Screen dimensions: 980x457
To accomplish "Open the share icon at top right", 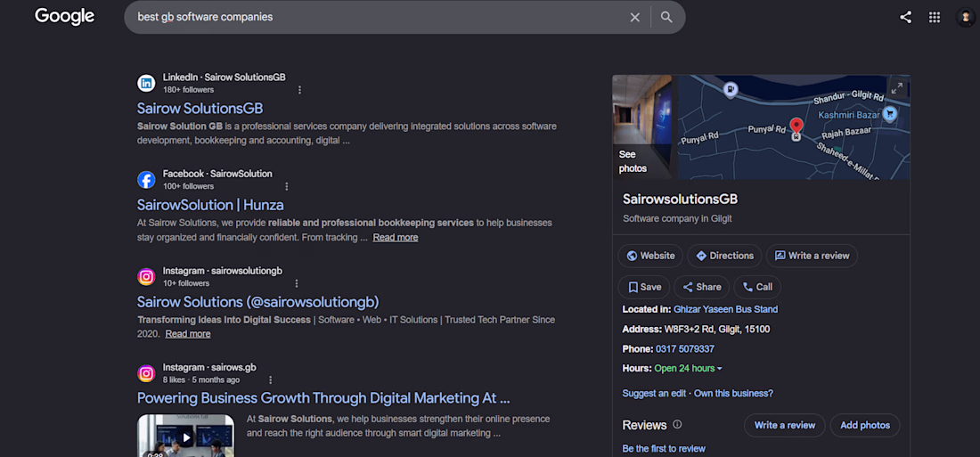I will point(905,18).
